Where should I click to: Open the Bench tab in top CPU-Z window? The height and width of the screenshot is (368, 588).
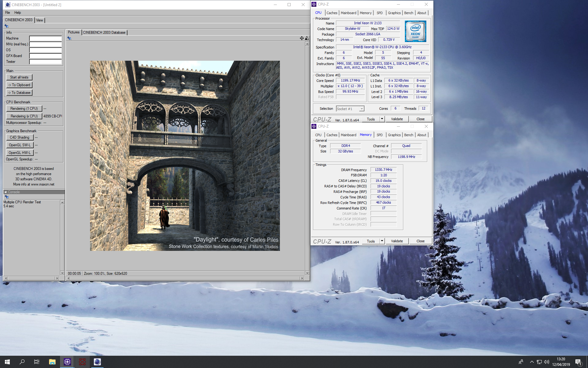[409, 13]
